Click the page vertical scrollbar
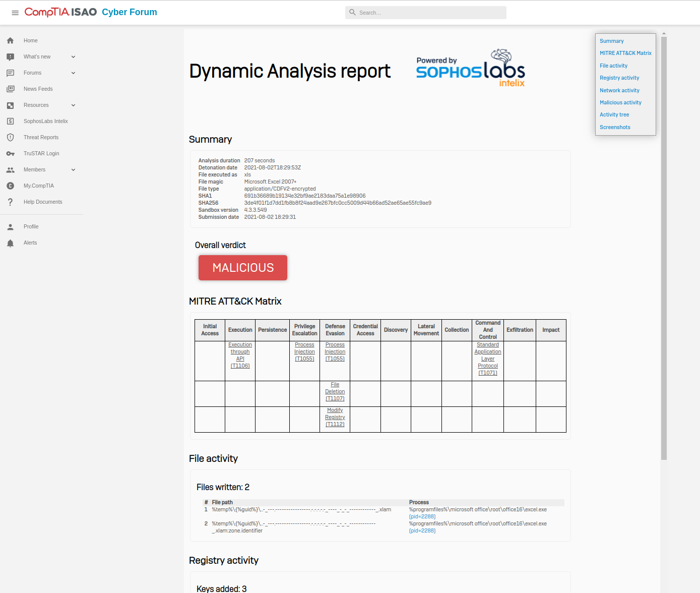Viewport: 700px width, 593px height. click(x=664, y=247)
